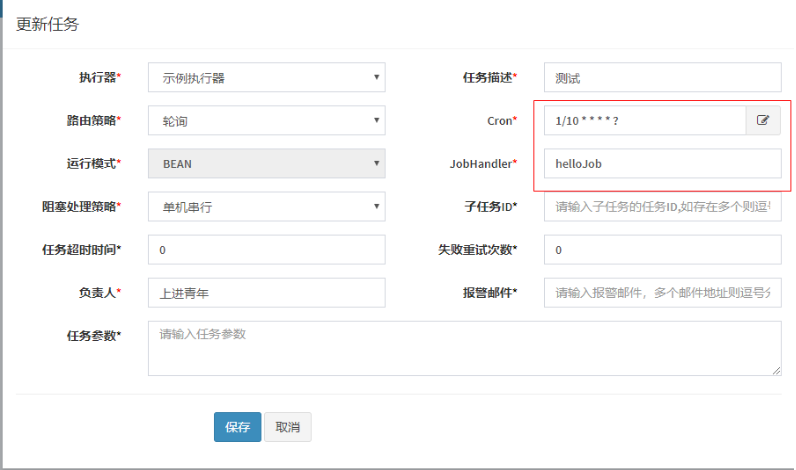Click the 任务参数 text area
The height and width of the screenshot is (470, 796).
point(465,348)
